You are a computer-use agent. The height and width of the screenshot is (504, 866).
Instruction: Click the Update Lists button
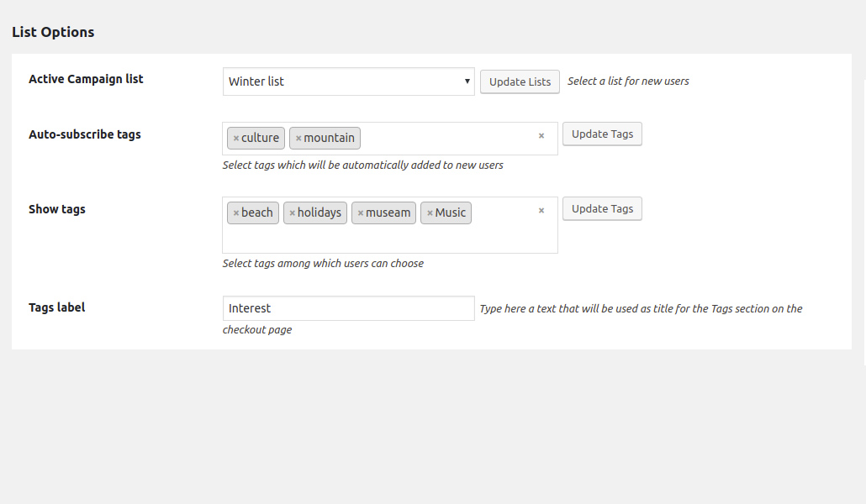pyautogui.click(x=520, y=81)
